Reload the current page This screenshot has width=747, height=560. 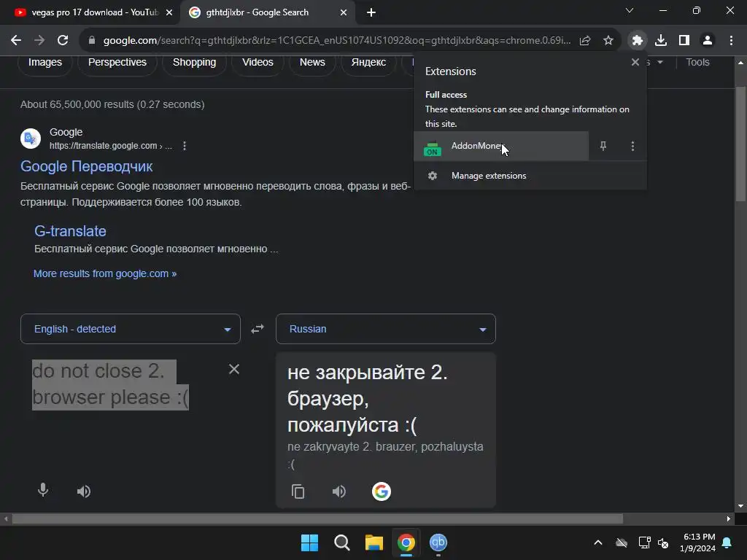63,41
